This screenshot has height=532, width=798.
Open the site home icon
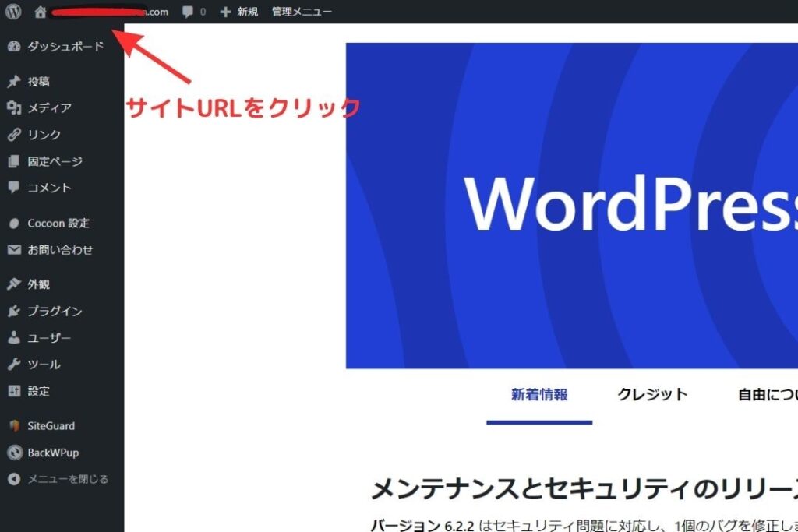(x=41, y=12)
